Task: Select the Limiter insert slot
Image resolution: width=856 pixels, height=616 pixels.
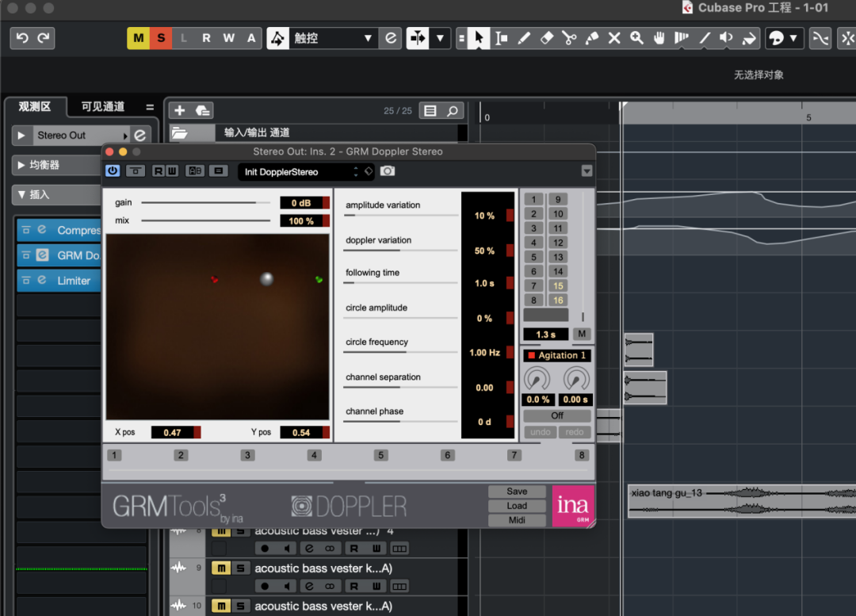Action: point(59,281)
